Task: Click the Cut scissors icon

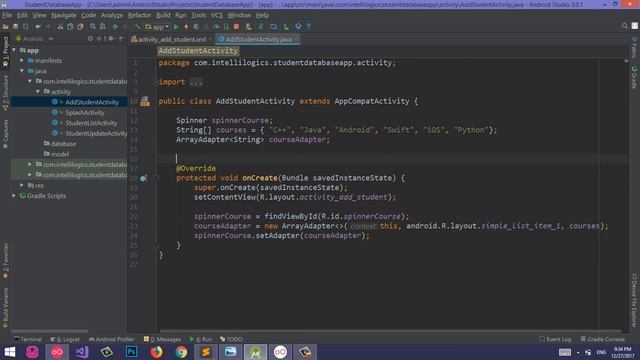Action: point(60,27)
